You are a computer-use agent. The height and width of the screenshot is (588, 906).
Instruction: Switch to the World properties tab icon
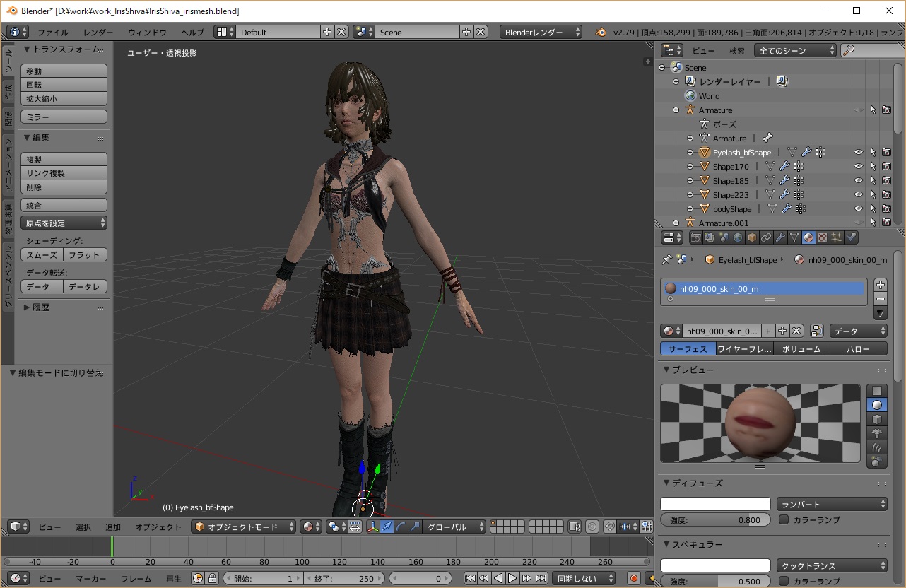click(738, 237)
